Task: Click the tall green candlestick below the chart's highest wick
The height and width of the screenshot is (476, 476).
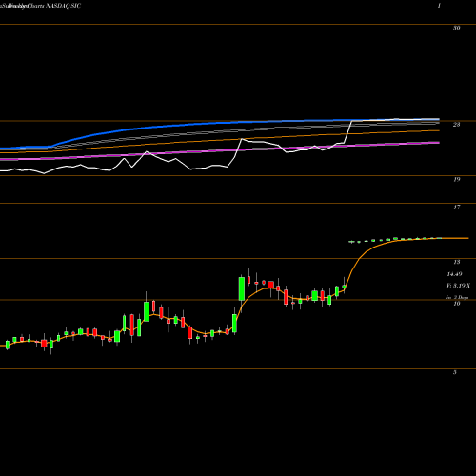Action: 242,288
